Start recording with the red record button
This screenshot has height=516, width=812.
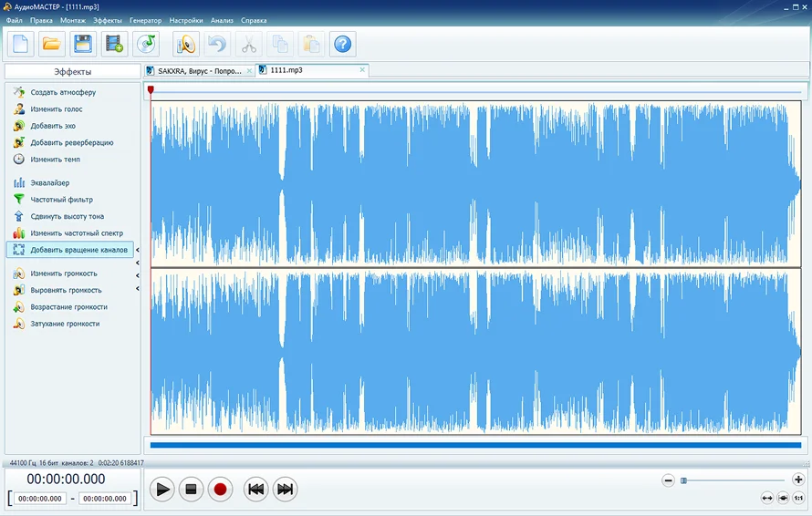[x=219, y=490]
